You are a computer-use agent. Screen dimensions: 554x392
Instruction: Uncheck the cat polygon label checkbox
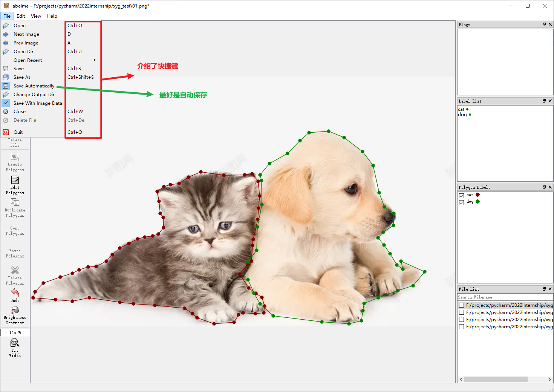click(x=461, y=195)
